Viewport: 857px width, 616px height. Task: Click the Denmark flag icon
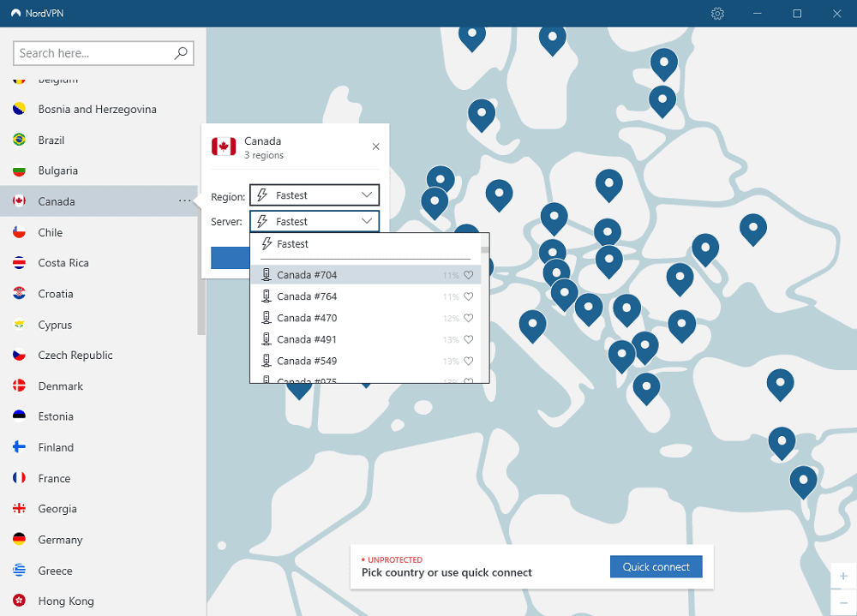pos(19,386)
